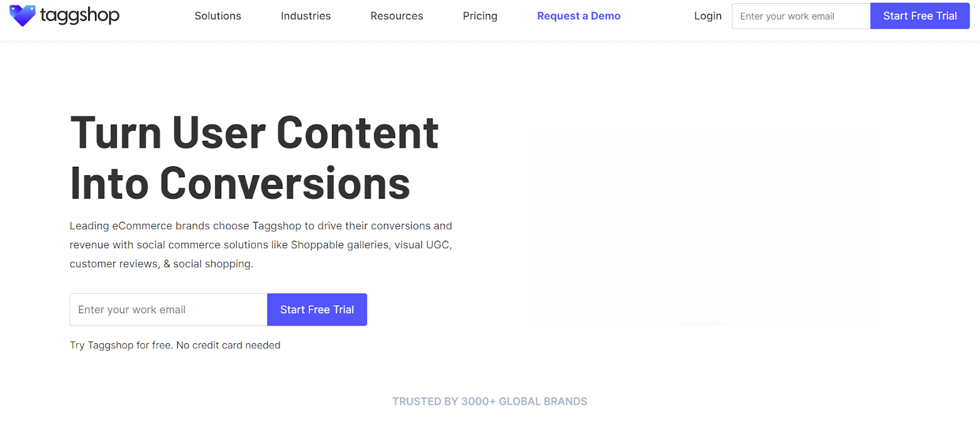Click the Login link
The image size is (980, 423).
707,16
